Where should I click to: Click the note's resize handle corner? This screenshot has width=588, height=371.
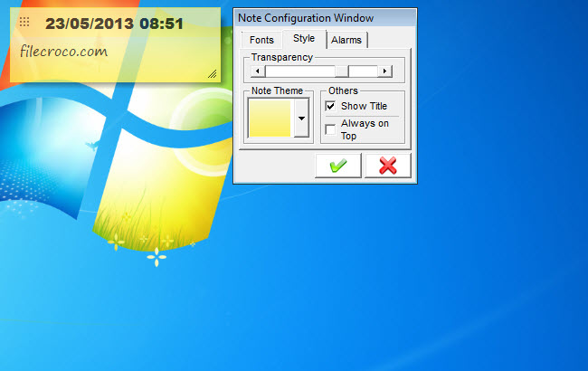pos(213,74)
